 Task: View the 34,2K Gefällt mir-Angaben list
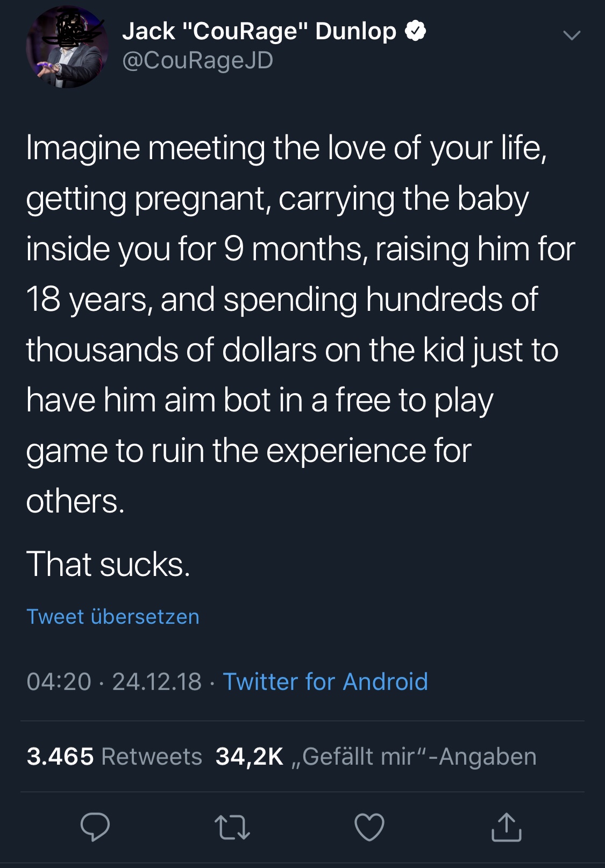(x=376, y=757)
